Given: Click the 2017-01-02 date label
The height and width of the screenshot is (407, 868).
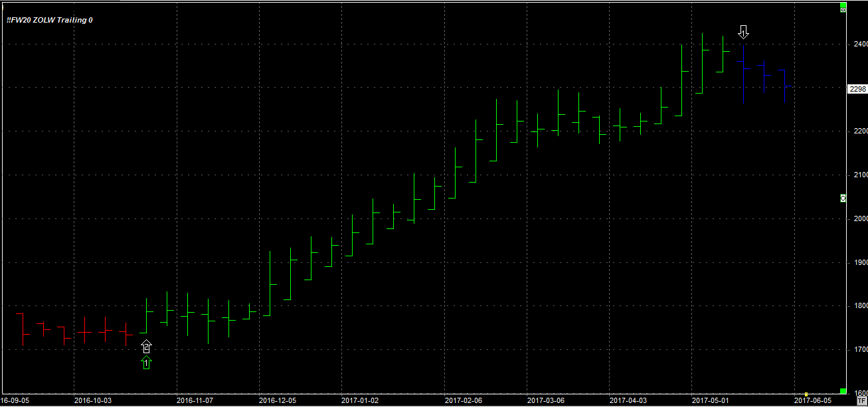Looking at the screenshot, I should (359, 401).
